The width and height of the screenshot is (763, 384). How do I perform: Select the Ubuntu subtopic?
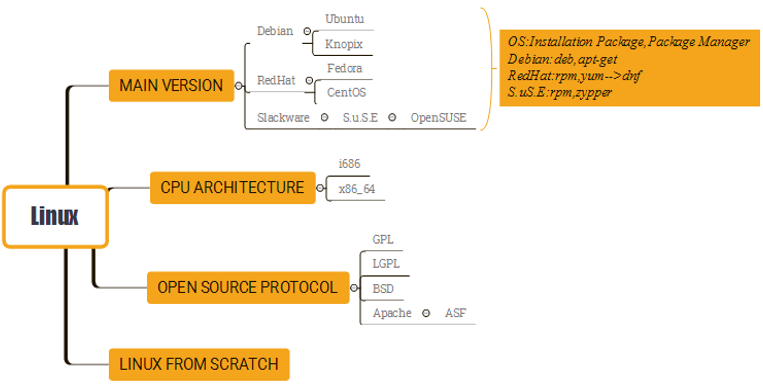[x=345, y=19]
